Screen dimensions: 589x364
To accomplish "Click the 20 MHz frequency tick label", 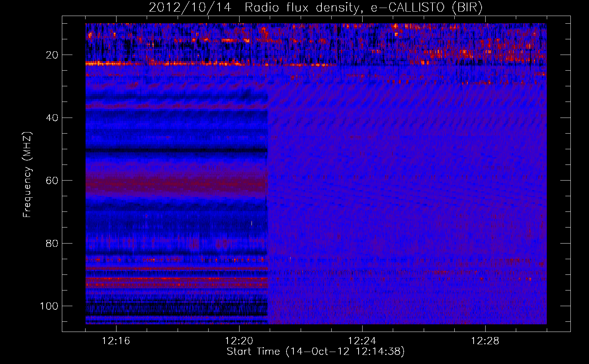I will point(52,55).
